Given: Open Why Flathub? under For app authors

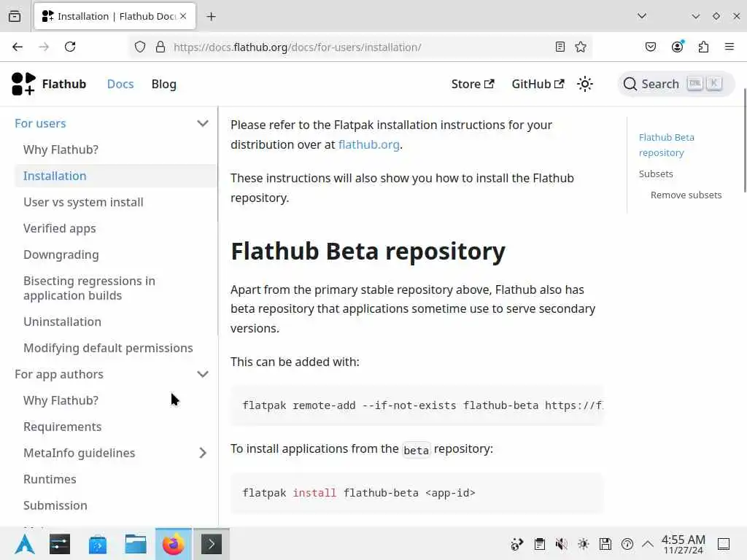Looking at the screenshot, I should coord(61,400).
